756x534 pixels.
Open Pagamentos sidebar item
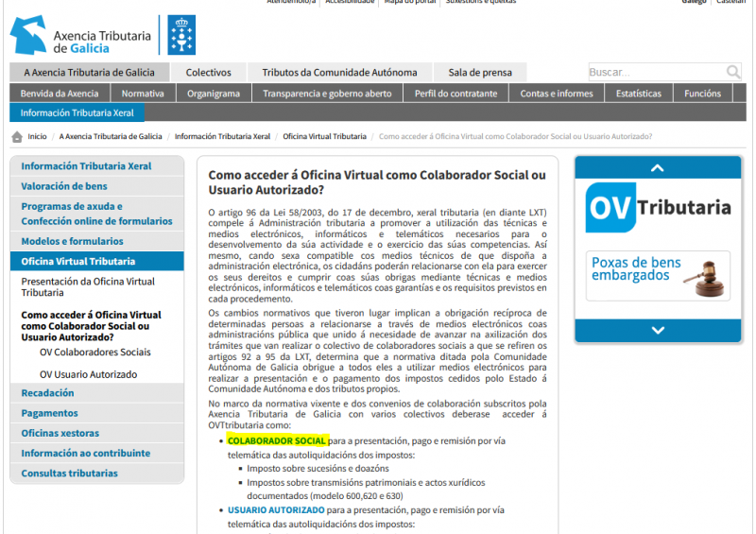(x=97, y=413)
